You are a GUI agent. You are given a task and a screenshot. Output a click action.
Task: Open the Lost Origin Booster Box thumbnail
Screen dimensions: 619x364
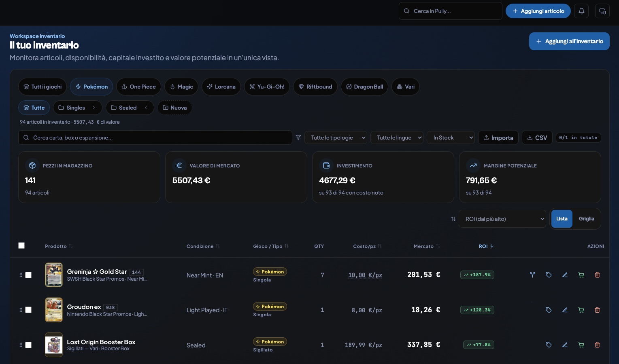click(54, 345)
